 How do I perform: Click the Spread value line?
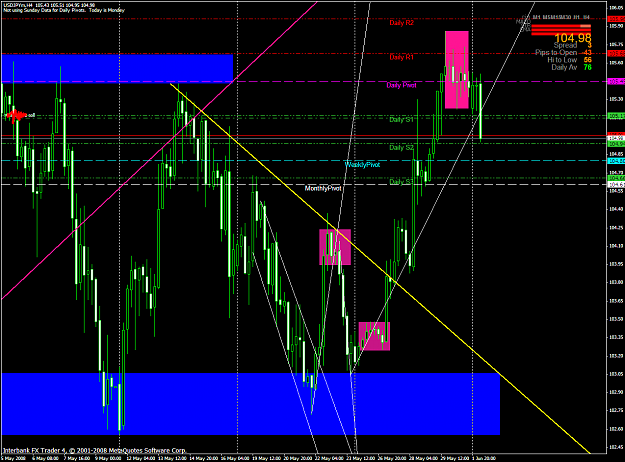click(572, 45)
